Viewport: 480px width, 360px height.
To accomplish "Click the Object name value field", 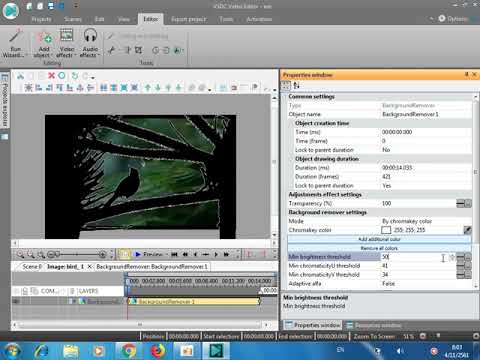I will [426, 114].
